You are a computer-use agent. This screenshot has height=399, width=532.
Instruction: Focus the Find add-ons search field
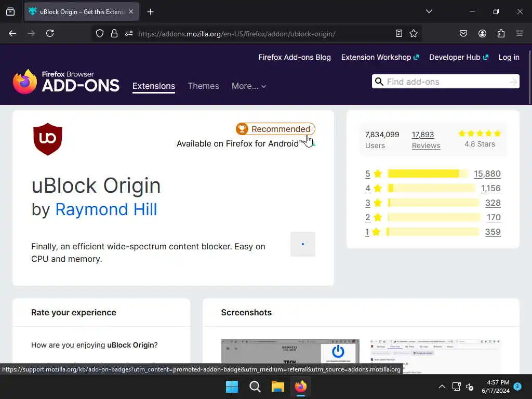click(x=445, y=82)
